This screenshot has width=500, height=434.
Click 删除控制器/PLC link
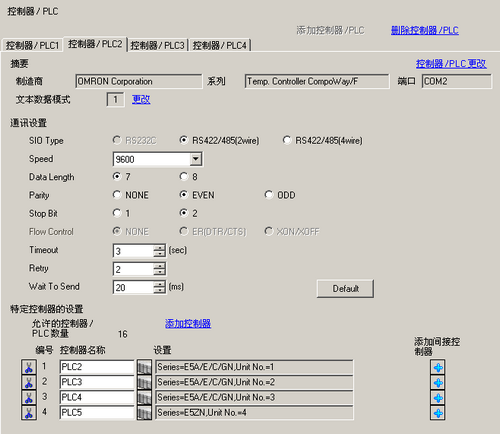tap(425, 30)
